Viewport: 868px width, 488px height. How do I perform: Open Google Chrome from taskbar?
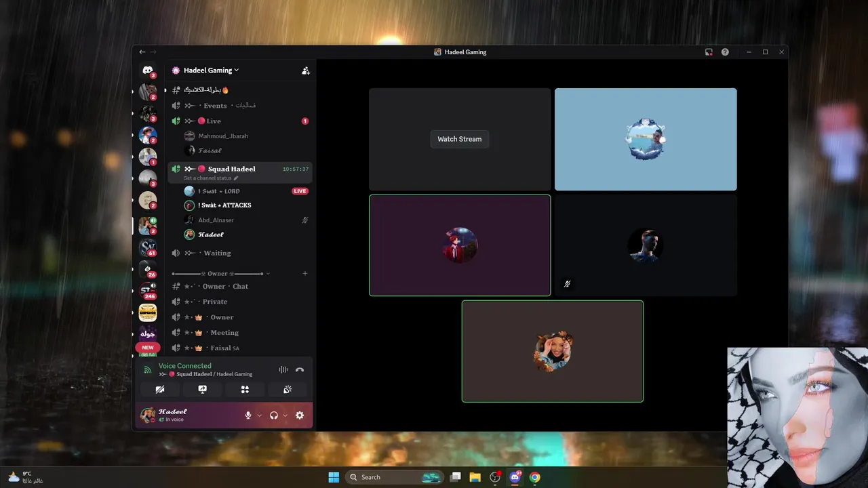(x=534, y=477)
